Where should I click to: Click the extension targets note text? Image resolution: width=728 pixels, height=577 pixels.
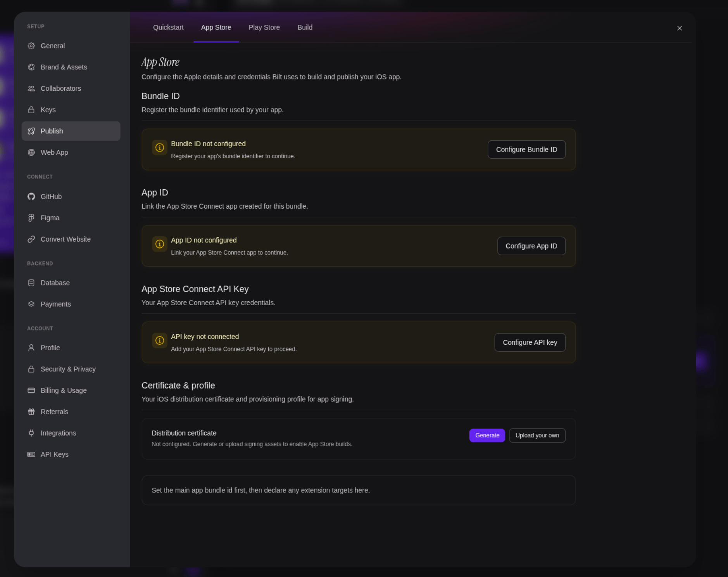click(x=261, y=491)
